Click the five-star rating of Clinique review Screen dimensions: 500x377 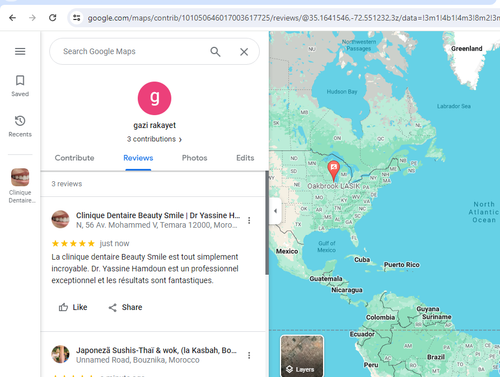coord(73,244)
